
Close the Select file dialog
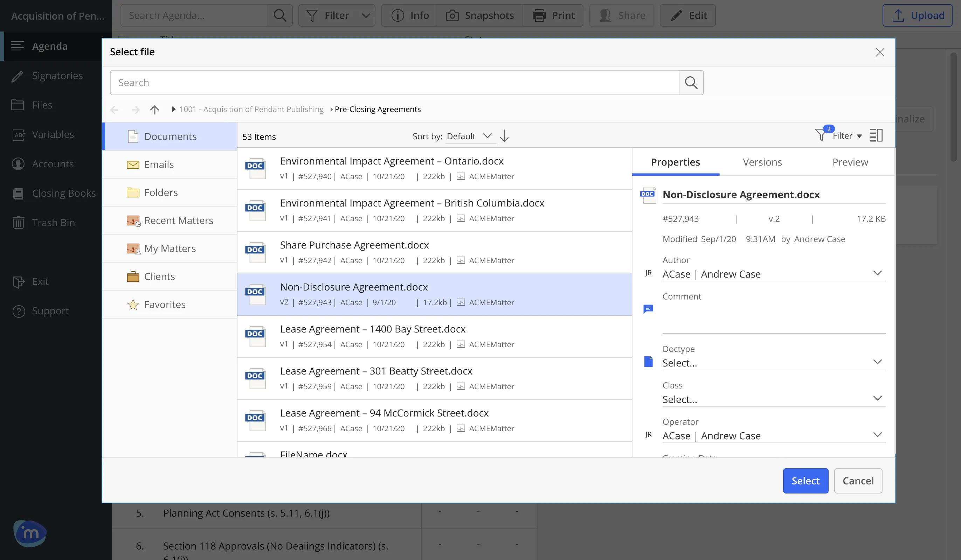click(x=880, y=52)
